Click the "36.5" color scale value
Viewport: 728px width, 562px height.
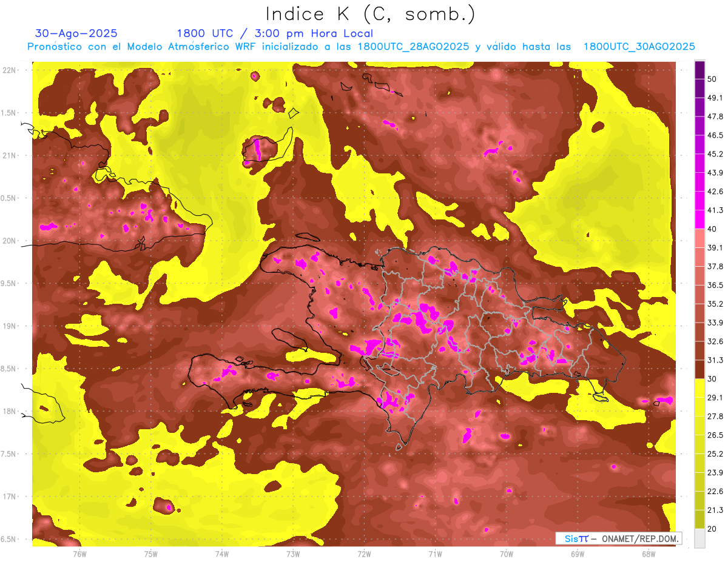coord(715,285)
